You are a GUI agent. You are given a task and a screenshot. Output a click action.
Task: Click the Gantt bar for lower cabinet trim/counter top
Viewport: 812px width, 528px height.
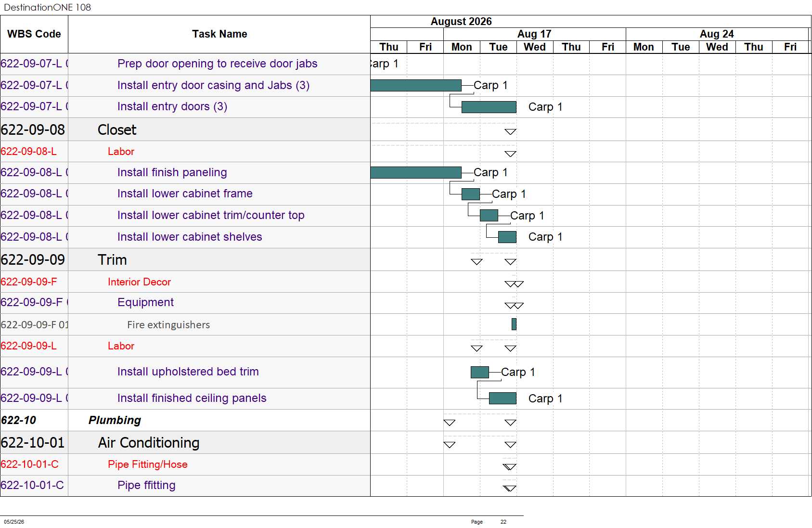pyautogui.click(x=489, y=215)
